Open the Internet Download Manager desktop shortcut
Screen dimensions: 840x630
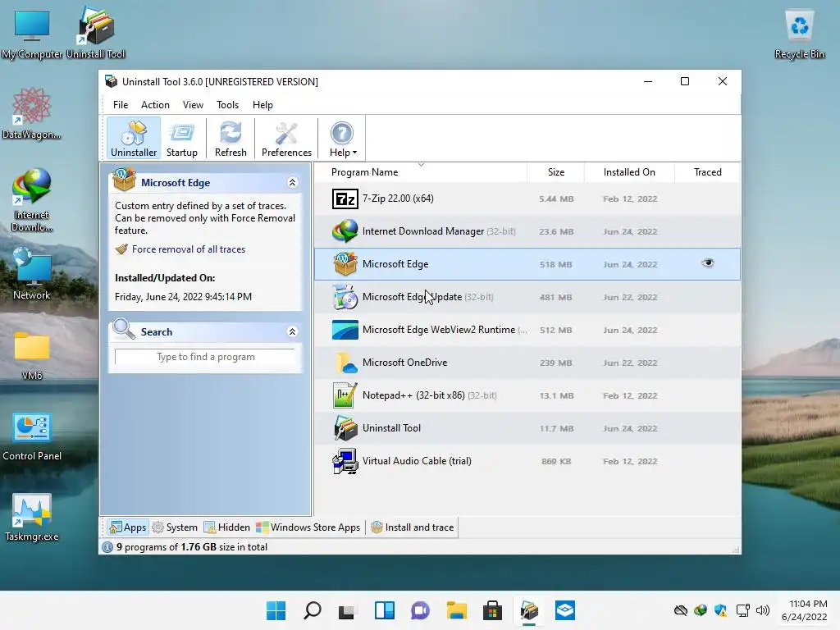click(x=32, y=200)
